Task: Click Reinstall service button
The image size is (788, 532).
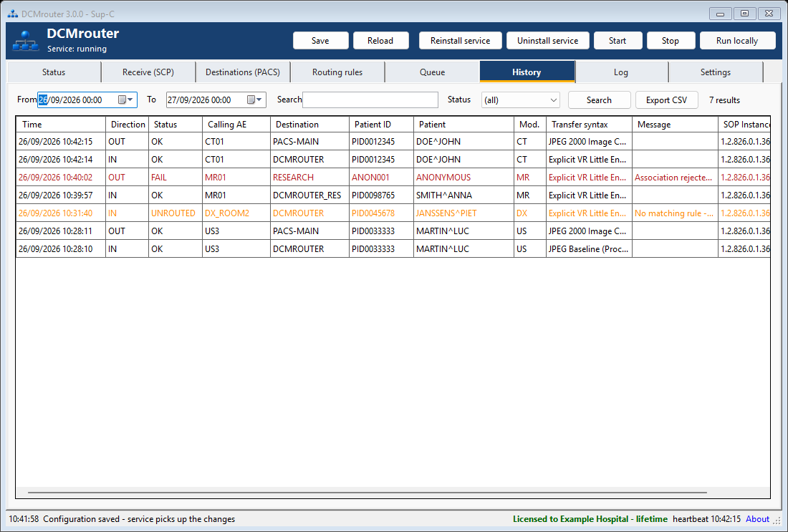Action: coord(461,41)
